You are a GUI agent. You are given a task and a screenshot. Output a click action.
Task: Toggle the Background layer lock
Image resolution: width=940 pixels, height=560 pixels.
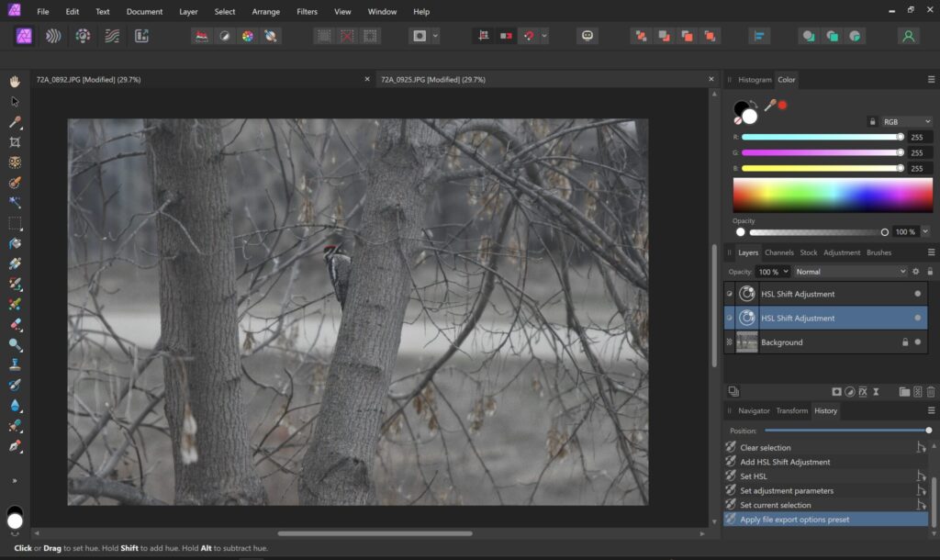point(904,342)
